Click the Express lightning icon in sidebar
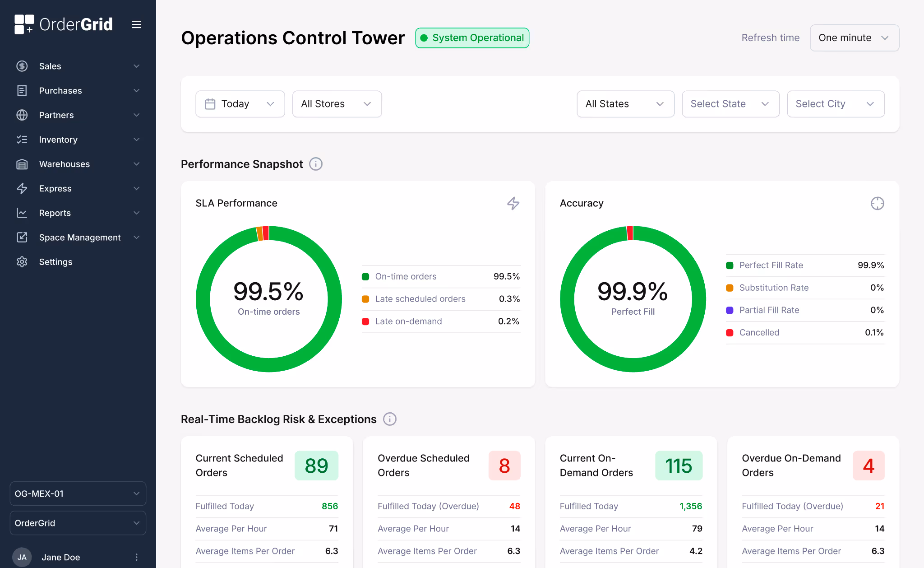The height and width of the screenshot is (568, 924). [x=22, y=188]
